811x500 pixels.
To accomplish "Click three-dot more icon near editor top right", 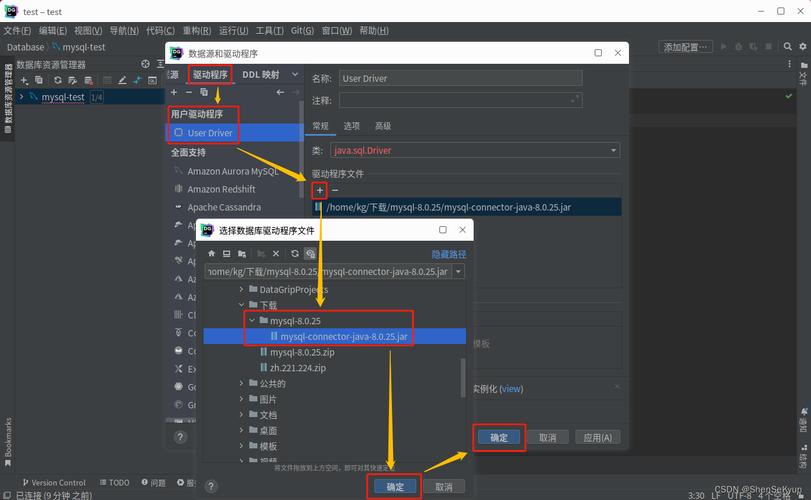I will coord(789,64).
